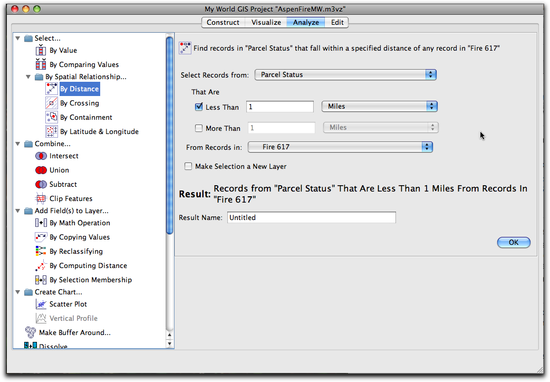The height and width of the screenshot is (382, 550).
Task: Click the Clip Features icon
Action: (41, 199)
